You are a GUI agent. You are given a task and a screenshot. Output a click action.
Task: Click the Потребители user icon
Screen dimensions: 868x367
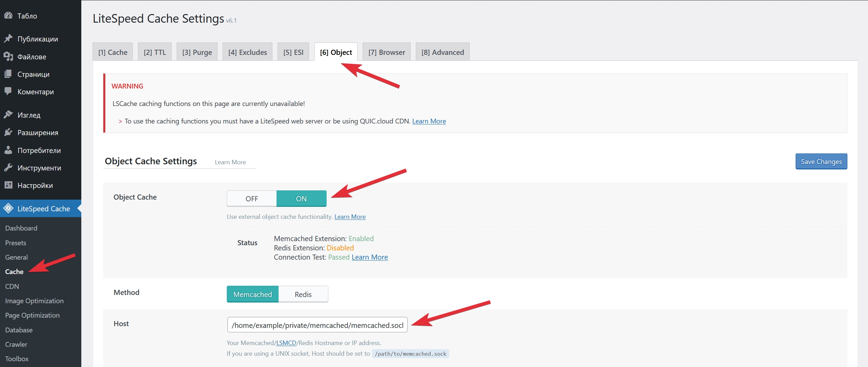tap(8, 150)
